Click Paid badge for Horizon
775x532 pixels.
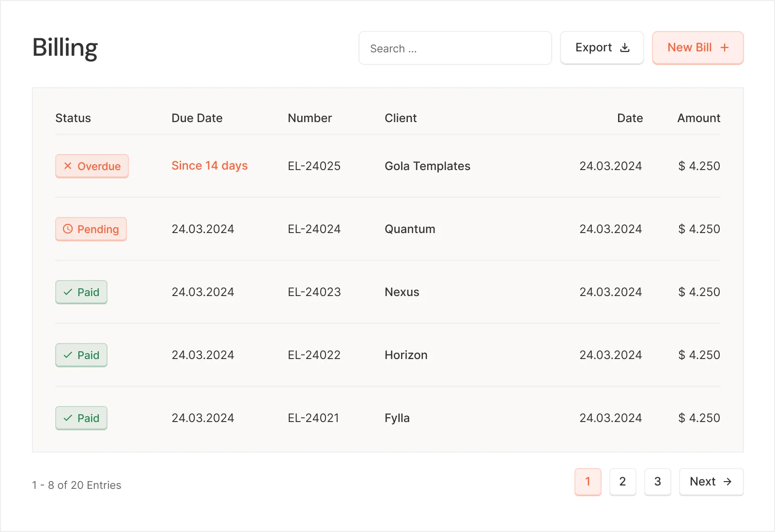point(81,355)
